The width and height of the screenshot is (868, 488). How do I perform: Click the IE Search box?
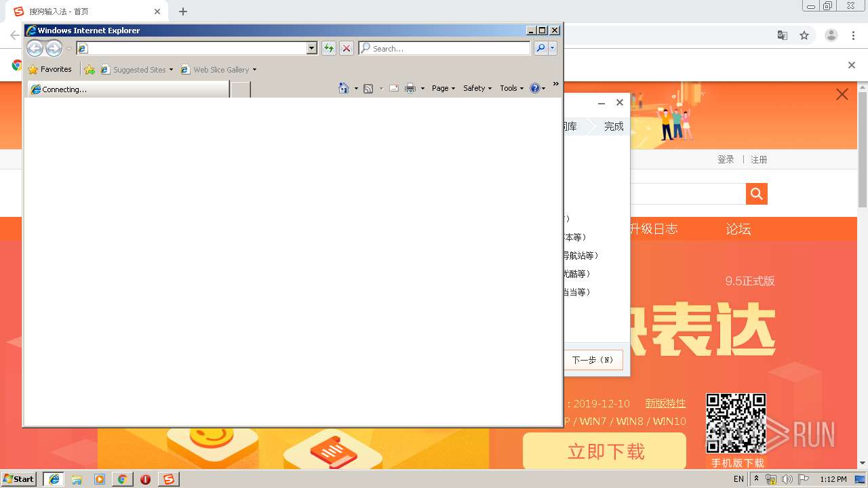click(x=444, y=48)
